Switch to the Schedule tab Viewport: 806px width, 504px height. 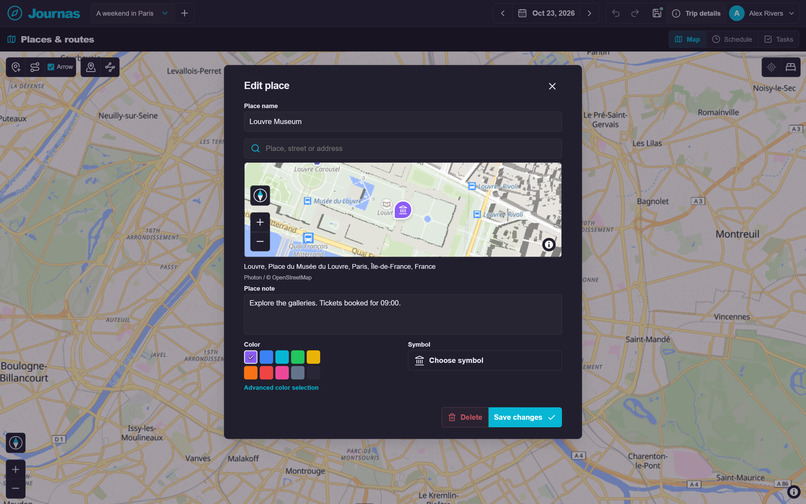coord(732,40)
